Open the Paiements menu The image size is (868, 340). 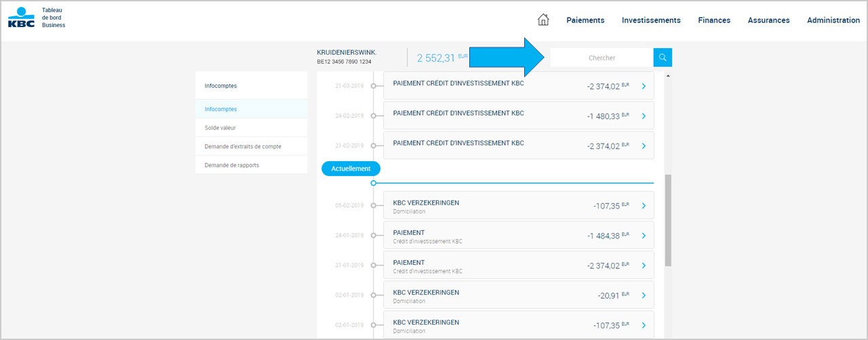tap(585, 20)
